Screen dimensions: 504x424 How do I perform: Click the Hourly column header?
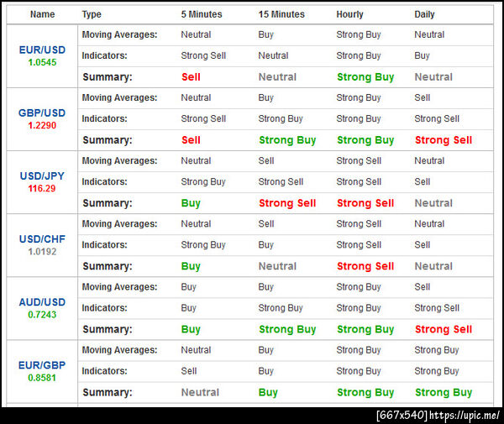[349, 14]
